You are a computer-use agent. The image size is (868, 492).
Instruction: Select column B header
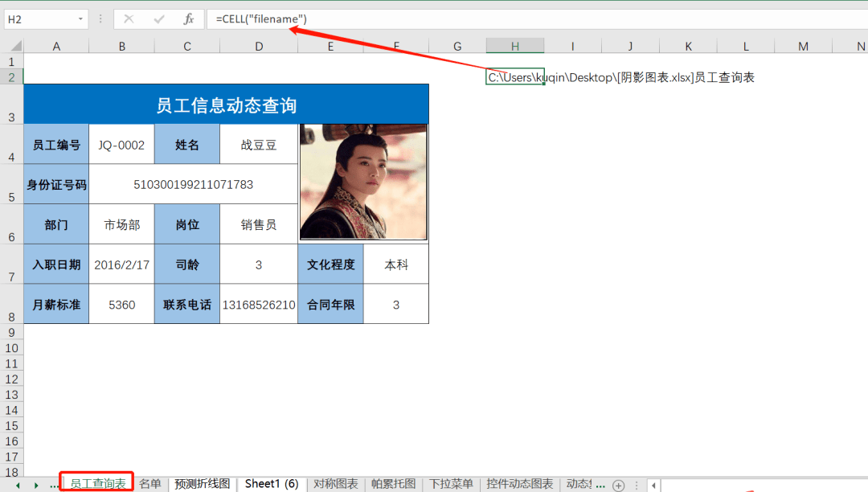click(x=122, y=47)
